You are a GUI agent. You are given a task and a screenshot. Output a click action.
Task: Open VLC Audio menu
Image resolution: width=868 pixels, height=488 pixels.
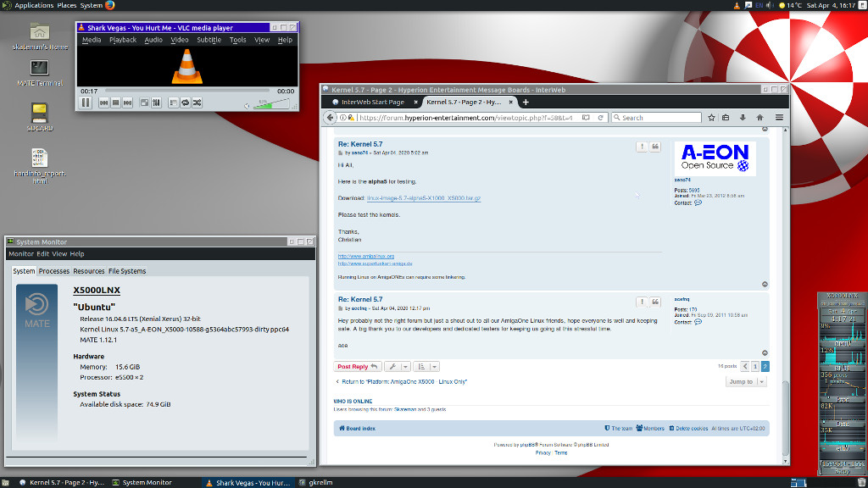153,40
